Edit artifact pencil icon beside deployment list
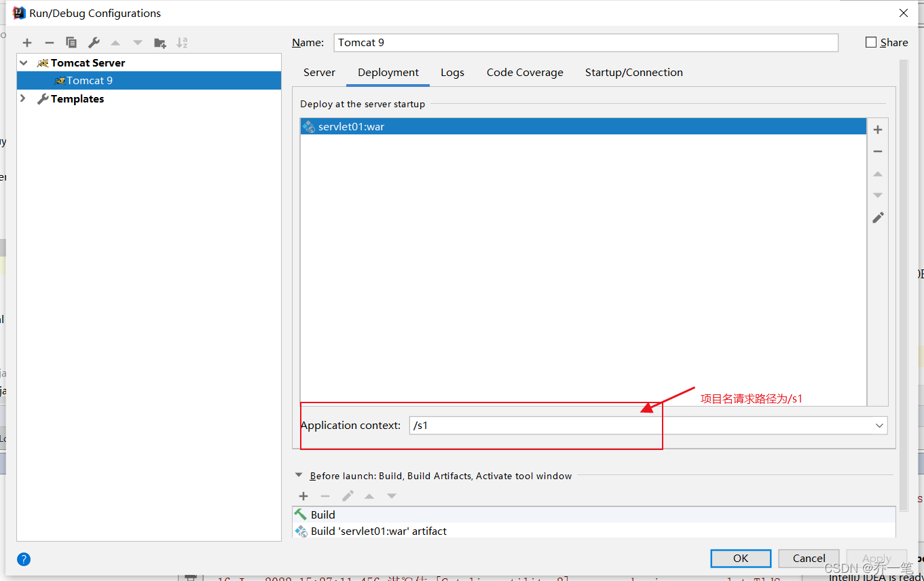924x581 pixels. pos(878,218)
